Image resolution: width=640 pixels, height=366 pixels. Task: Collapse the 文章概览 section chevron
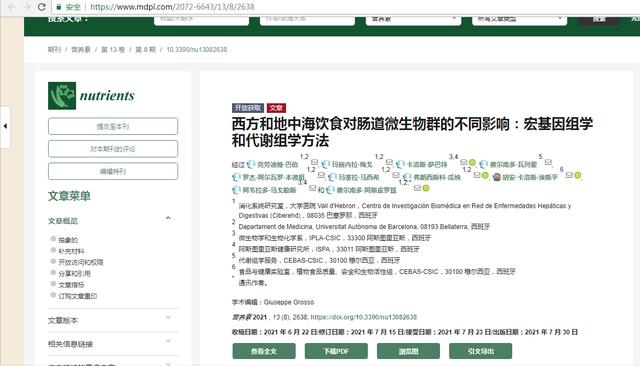[x=168, y=218]
